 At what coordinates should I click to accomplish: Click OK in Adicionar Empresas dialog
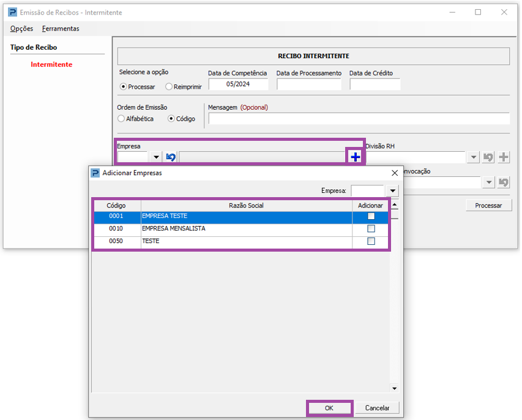pos(329,408)
